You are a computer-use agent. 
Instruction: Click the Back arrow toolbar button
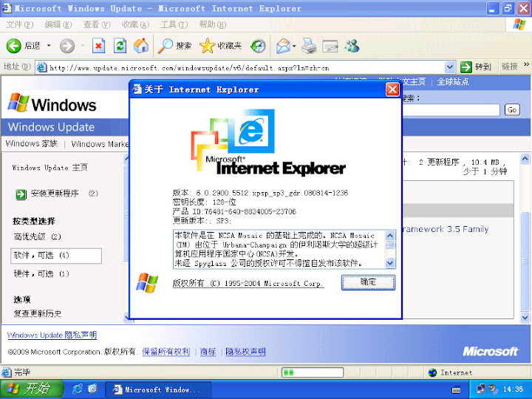[x=14, y=46]
